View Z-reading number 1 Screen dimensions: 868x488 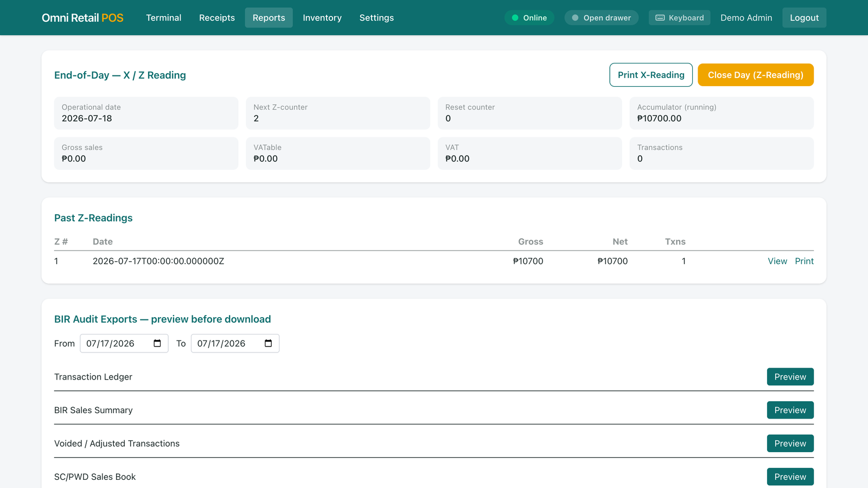tap(777, 261)
